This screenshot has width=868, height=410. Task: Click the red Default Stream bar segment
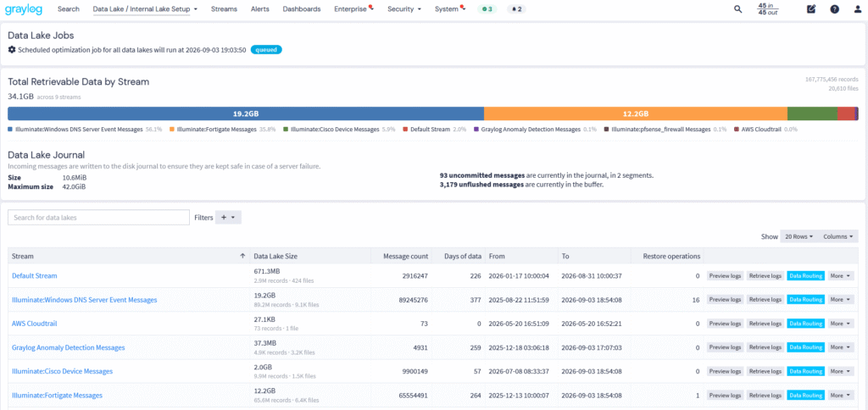[x=846, y=114]
